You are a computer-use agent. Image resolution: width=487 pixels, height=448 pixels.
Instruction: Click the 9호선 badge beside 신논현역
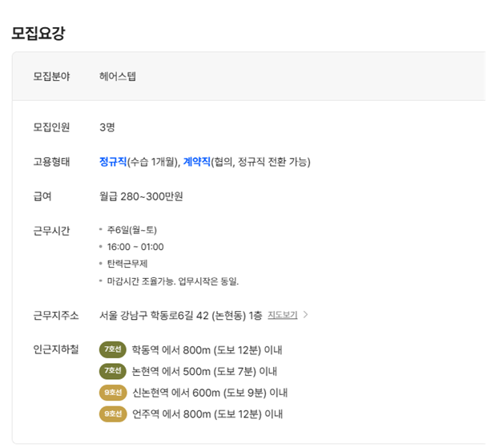113,393
